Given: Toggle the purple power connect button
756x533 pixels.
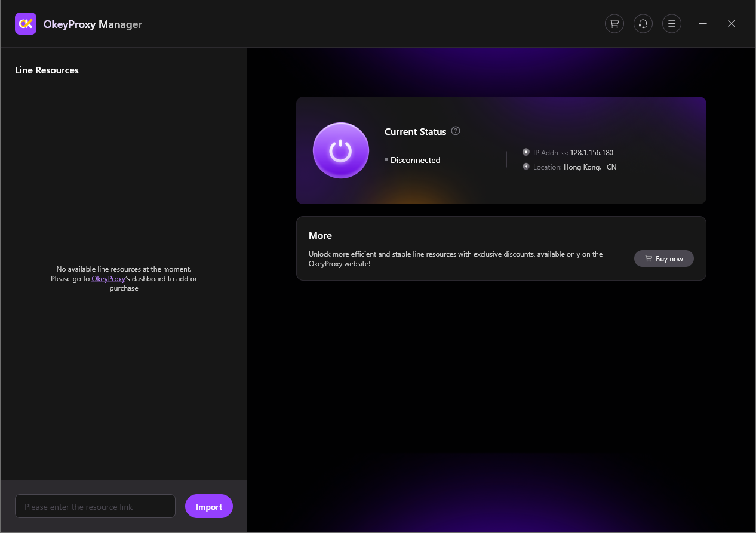Looking at the screenshot, I should pyautogui.click(x=340, y=150).
